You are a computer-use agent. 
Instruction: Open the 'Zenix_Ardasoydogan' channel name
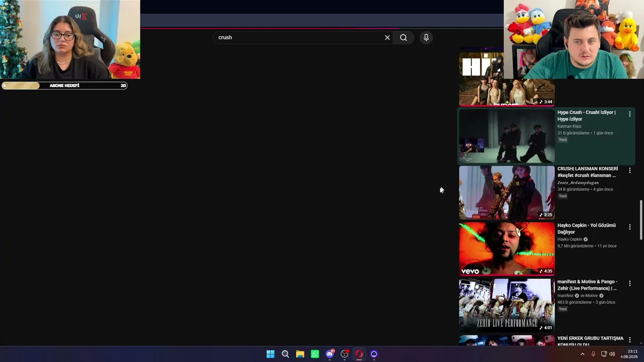578,183
